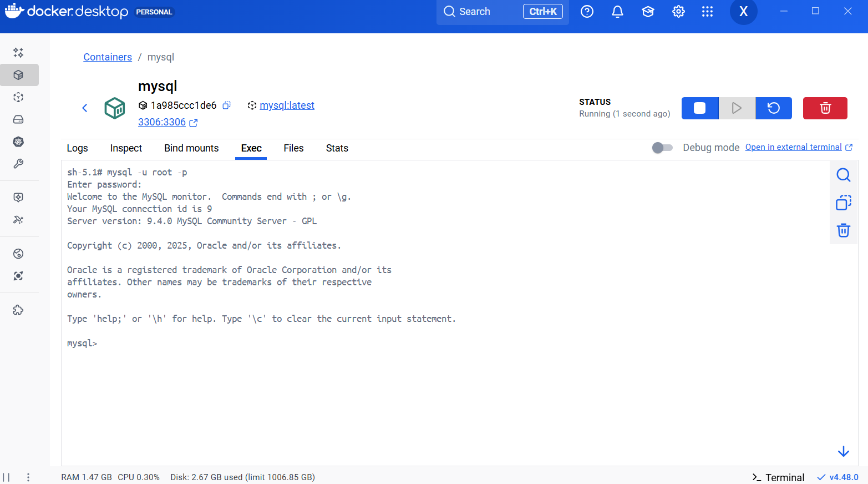Switch to the Logs tab

77,148
